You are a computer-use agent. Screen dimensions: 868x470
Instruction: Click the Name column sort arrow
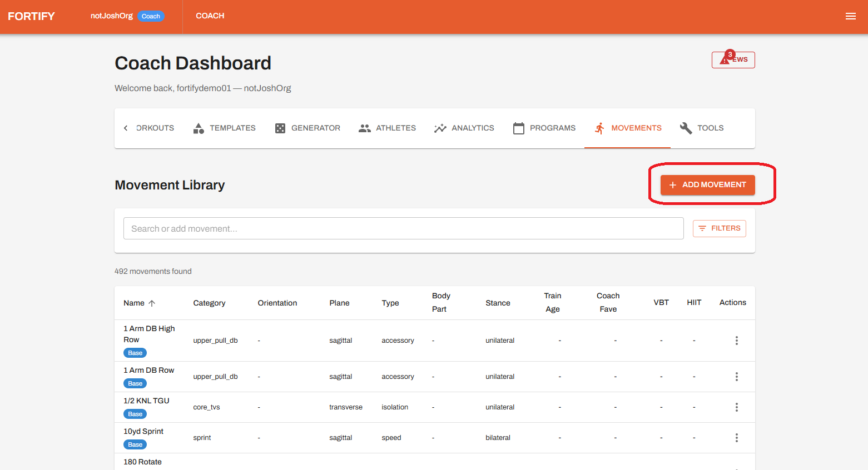(152, 303)
